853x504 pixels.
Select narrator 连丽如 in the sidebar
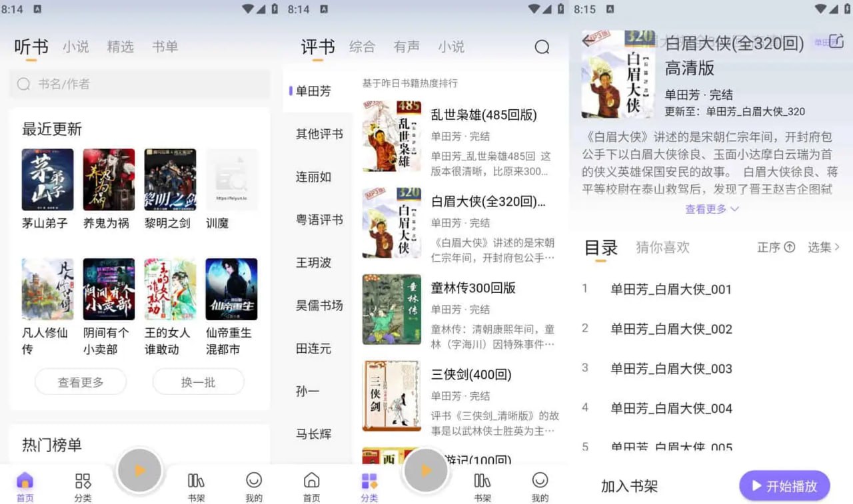pyautogui.click(x=313, y=177)
